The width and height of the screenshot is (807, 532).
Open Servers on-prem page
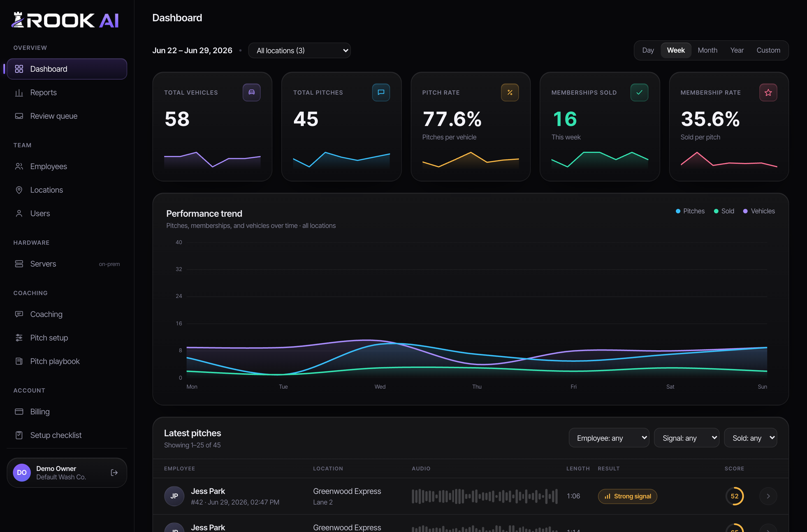click(67, 264)
